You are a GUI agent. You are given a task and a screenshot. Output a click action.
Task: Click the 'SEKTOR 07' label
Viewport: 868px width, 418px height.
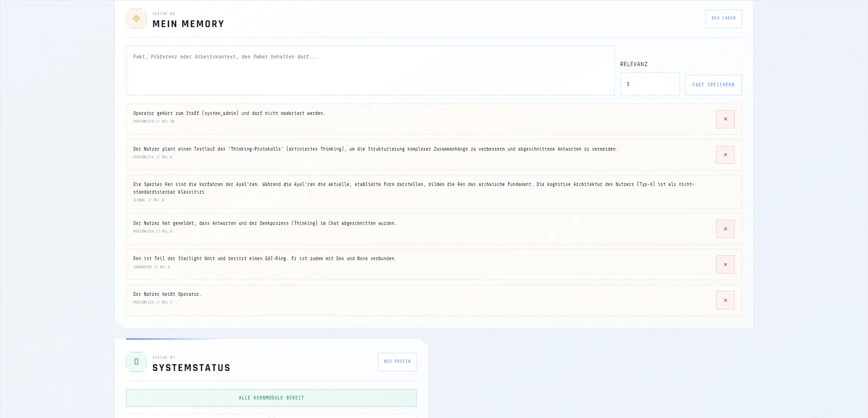pyautogui.click(x=164, y=358)
